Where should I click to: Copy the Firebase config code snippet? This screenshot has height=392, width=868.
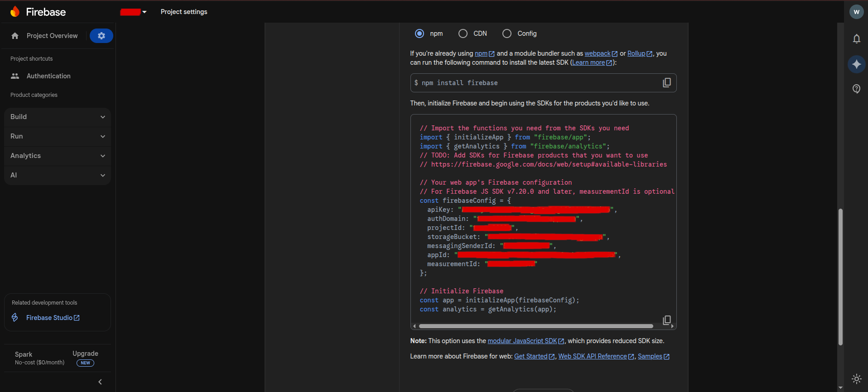pos(667,320)
